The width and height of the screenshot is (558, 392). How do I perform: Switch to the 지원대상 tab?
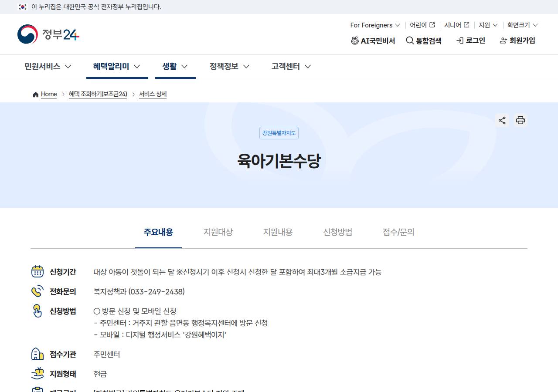coord(218,232)
